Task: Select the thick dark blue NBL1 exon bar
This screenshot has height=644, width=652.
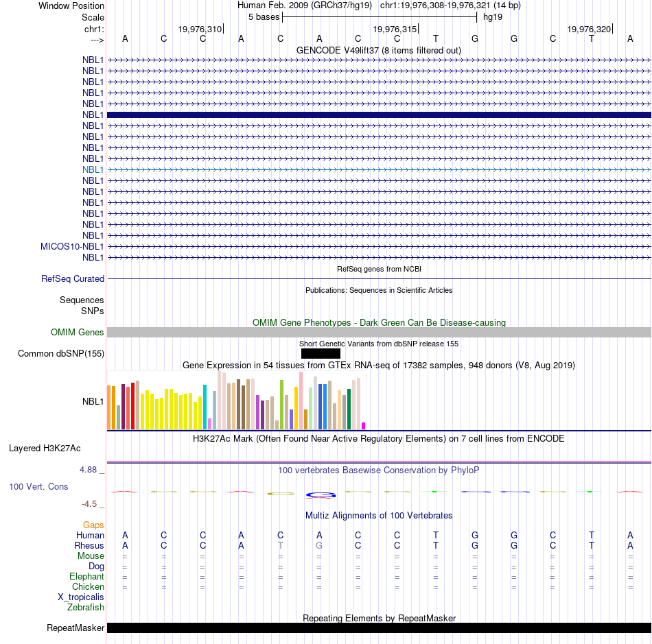Action: tap(380, 115)
